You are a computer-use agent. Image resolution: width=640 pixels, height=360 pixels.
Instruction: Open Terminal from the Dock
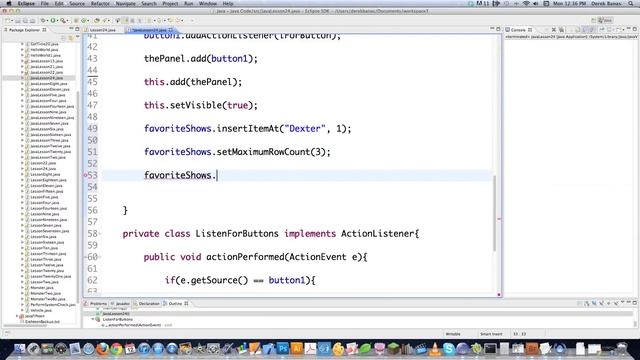(x=490, y=349)
